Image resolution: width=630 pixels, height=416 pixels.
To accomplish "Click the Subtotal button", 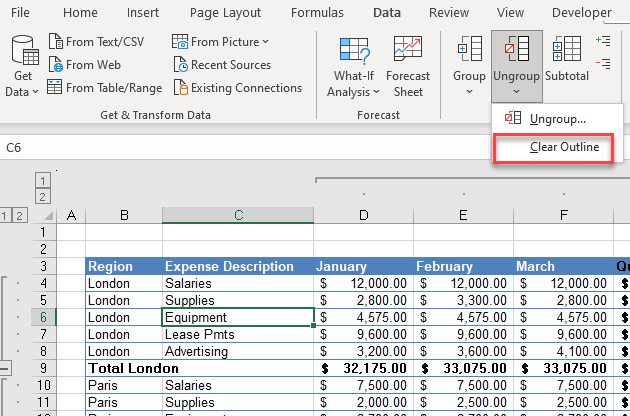I will click(567, 58).
